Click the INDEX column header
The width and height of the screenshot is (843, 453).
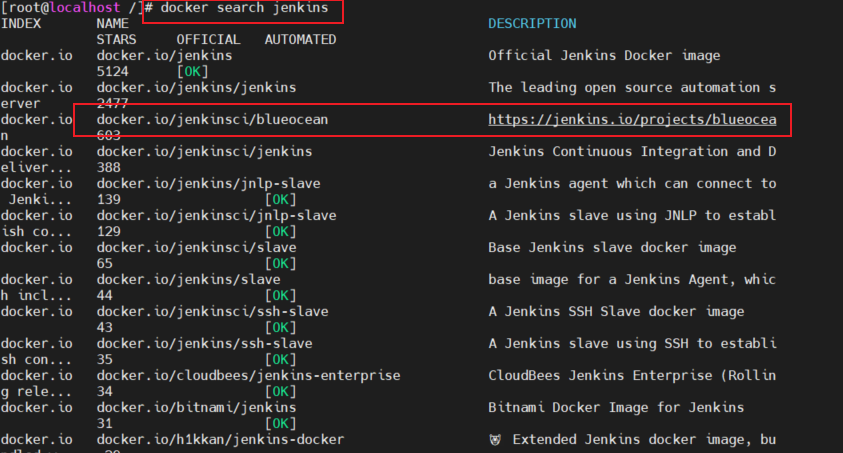click(21, 24)
